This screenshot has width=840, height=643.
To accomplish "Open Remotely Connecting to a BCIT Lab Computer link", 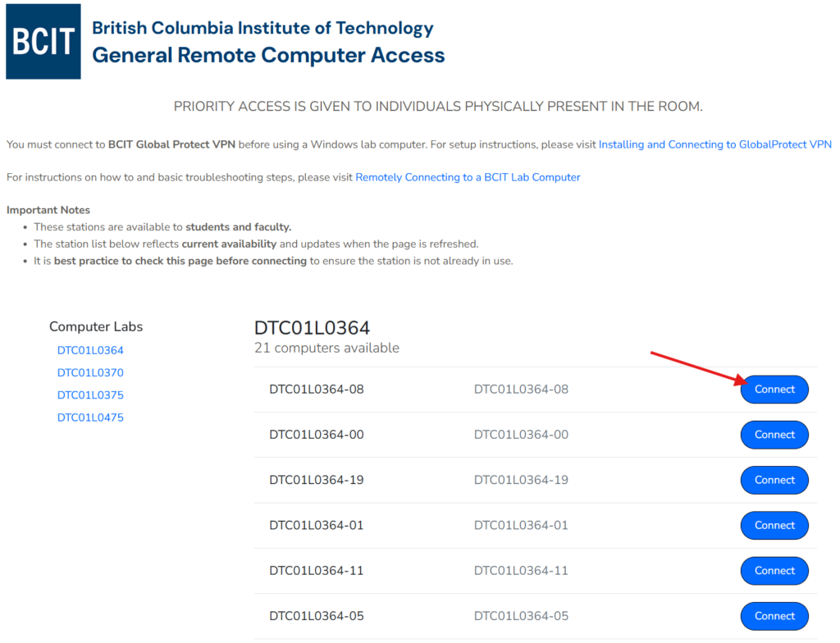I will (x=468, y=177).
